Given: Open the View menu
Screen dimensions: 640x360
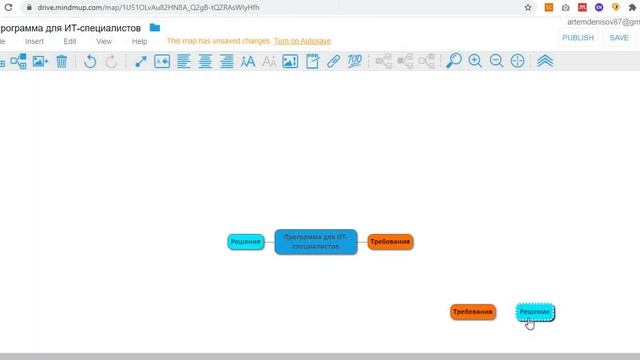Looking at the screenshot, I should tap(104, 41).
